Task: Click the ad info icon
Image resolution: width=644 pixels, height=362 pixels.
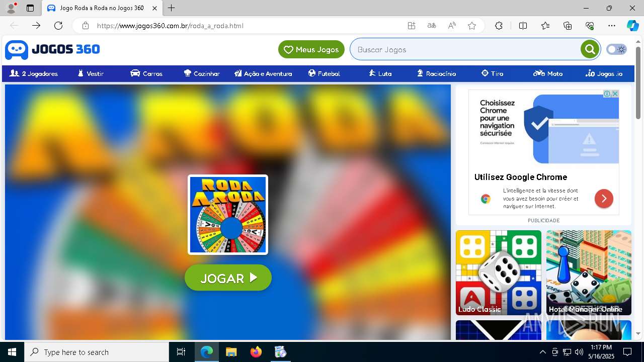Action: coord(607,94)
